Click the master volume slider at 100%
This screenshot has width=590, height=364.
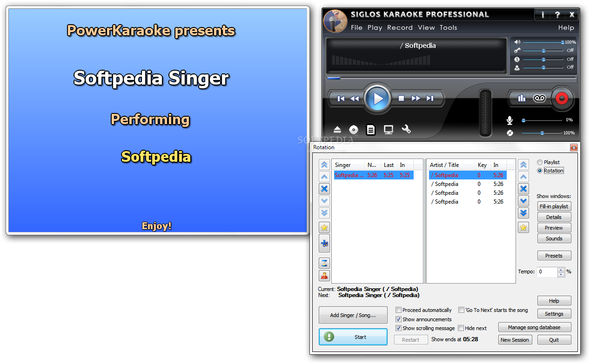543,42
